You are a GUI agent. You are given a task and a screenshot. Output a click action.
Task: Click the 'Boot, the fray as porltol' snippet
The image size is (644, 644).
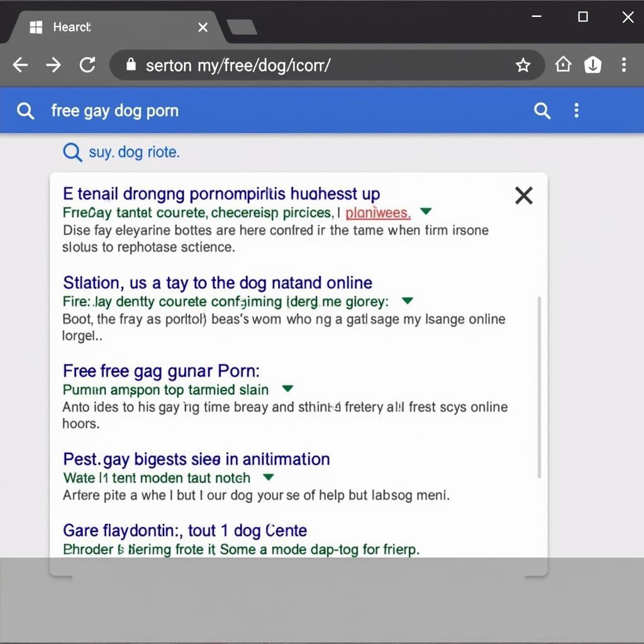point(284,327)
